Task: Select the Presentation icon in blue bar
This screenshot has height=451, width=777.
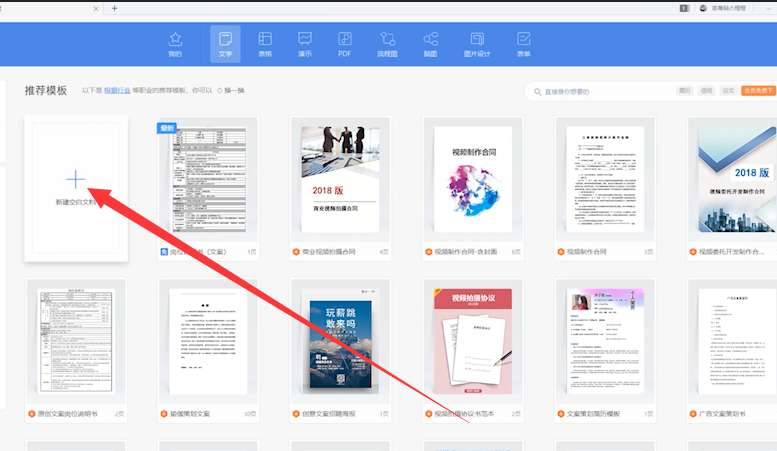Action: pyautogui.click(x=305, y=45)
